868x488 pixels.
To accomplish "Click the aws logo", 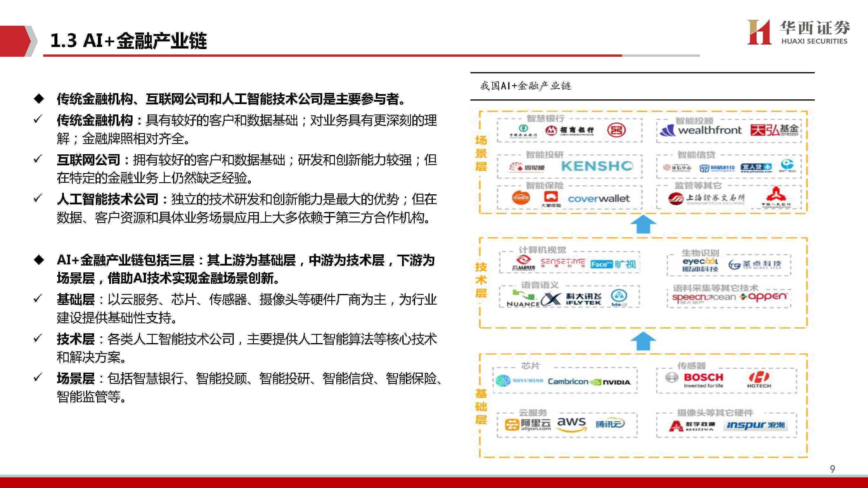I will [x=572, y=424].
